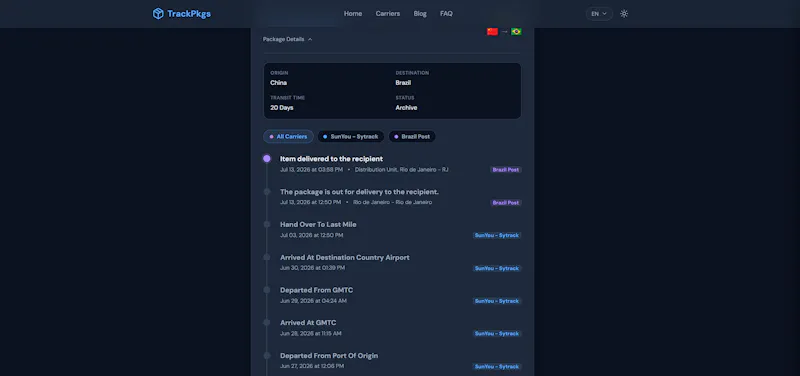This screenshot has width=800, height=376.
Task: Click "Hand Over To Last Mile" text
Action: coord(318,224)
